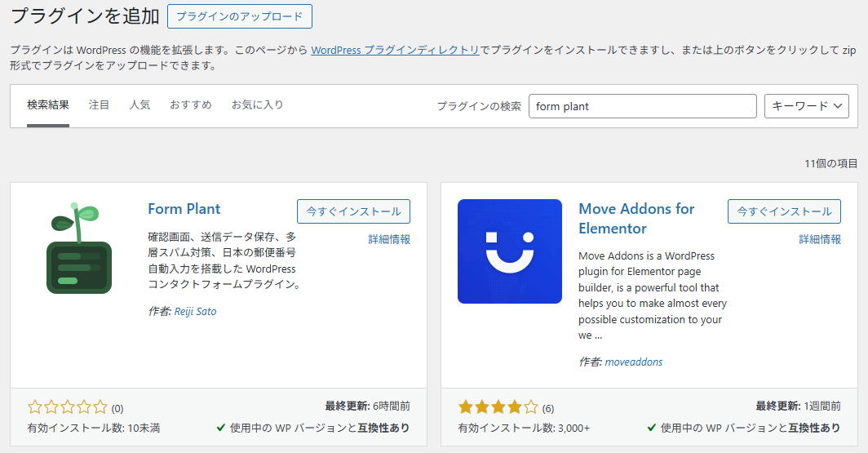Click the Move Addons smiley plugin icon

click(509, 251)
